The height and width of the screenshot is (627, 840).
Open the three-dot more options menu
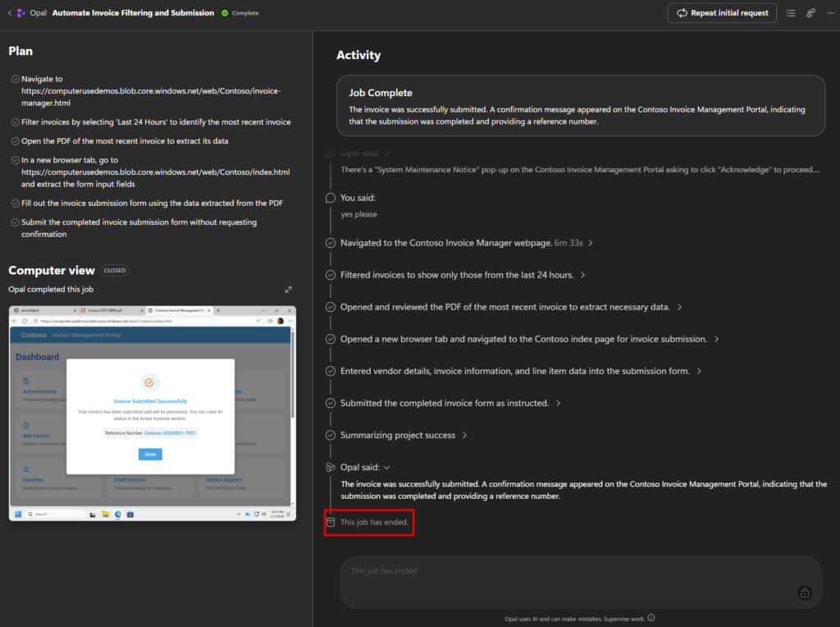829,13
